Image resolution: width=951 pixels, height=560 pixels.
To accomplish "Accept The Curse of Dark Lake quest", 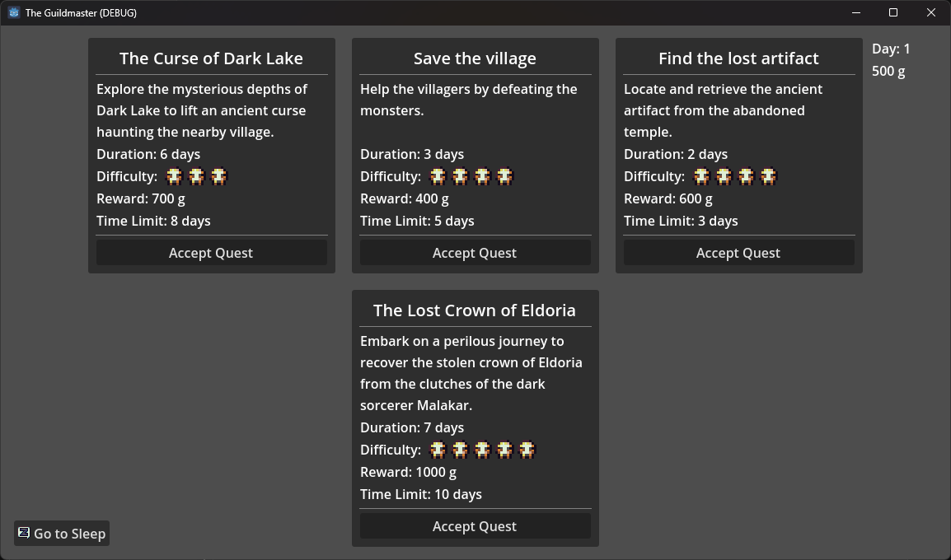I will [x=211, y=253].
